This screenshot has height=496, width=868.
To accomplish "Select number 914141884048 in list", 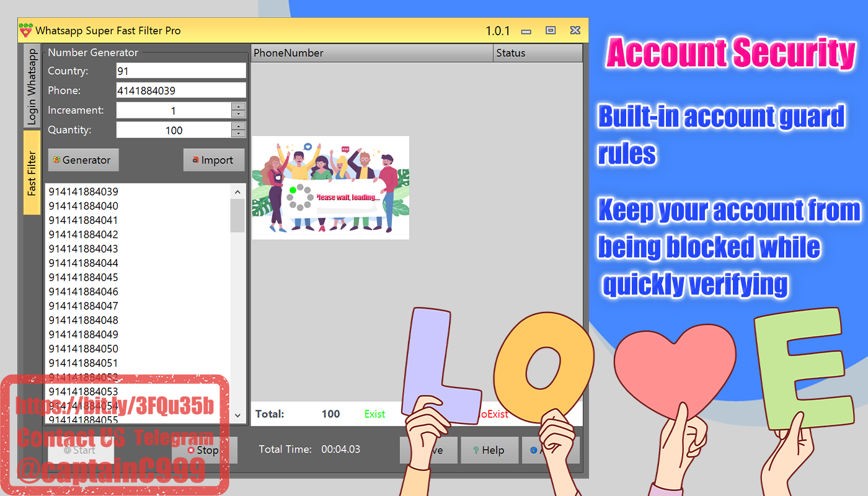I will (83, 320).
